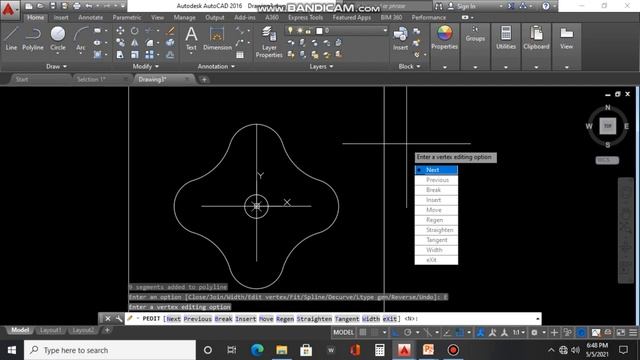
Task: Open the Properties color wheel panel
Action: [444, 38]
